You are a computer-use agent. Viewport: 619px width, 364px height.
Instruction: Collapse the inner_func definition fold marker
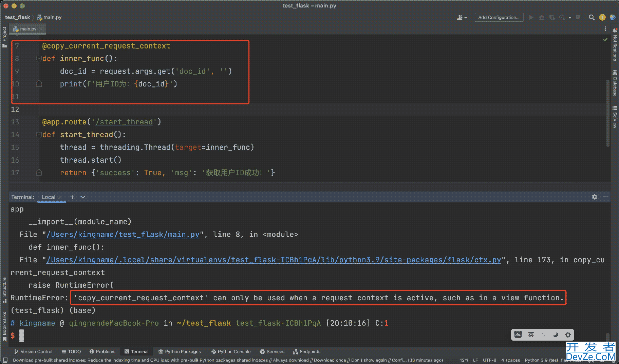[39, 59]
